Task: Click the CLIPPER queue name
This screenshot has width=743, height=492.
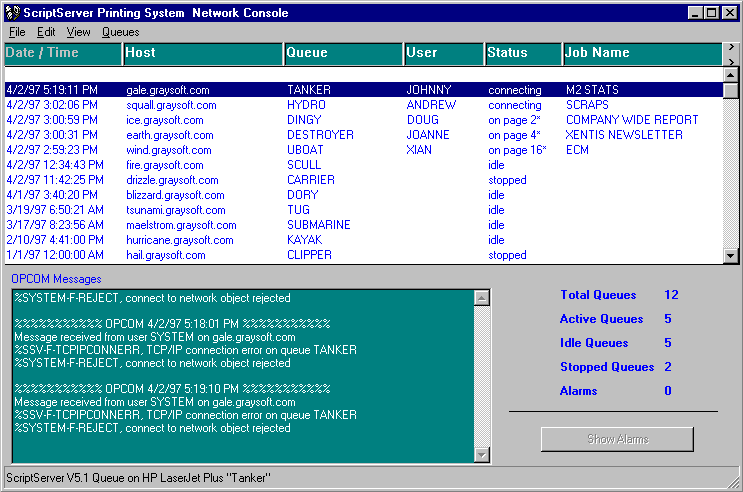Action: tap(309, 255)
